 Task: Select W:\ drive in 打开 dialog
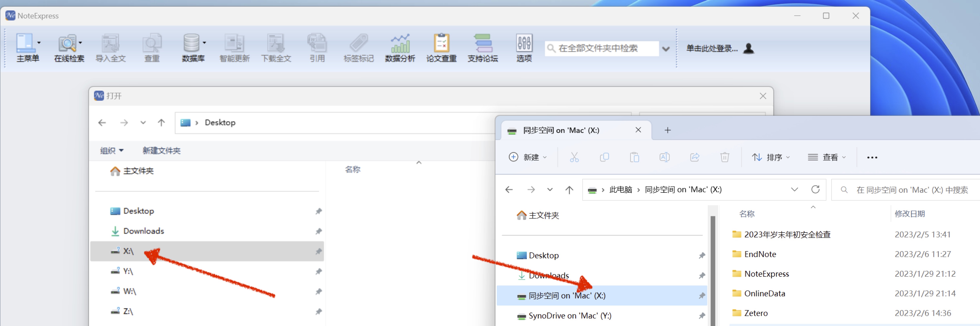(207, 291)
